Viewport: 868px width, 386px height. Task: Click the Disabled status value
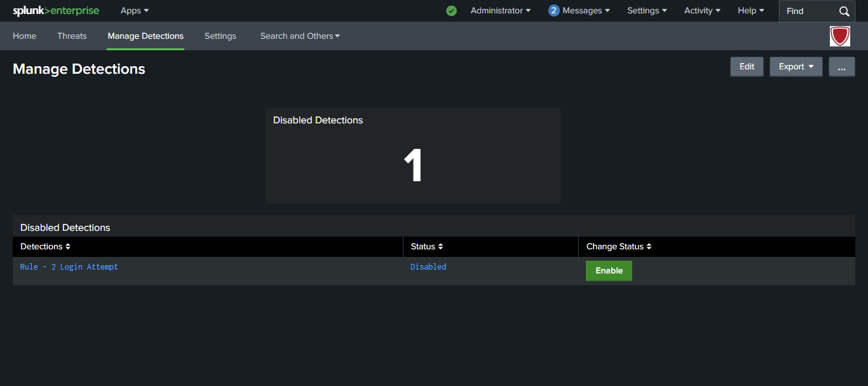(428, 267)
